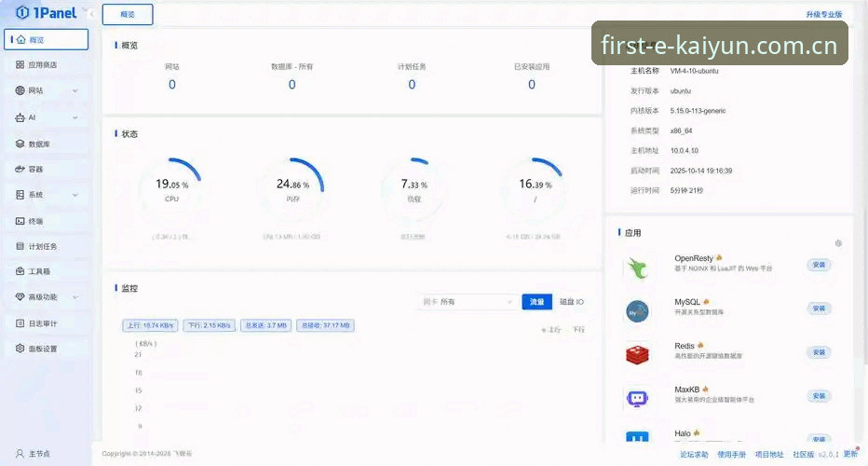868x466 pixels.
Task: Open the 论坛求助 forum link in the footer
Action: [x=694, y=455]
